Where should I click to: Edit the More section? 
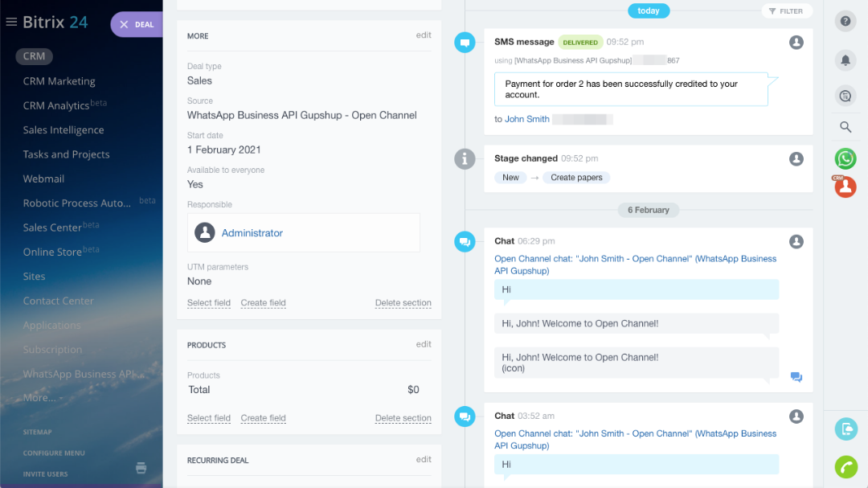pos(424,35)
